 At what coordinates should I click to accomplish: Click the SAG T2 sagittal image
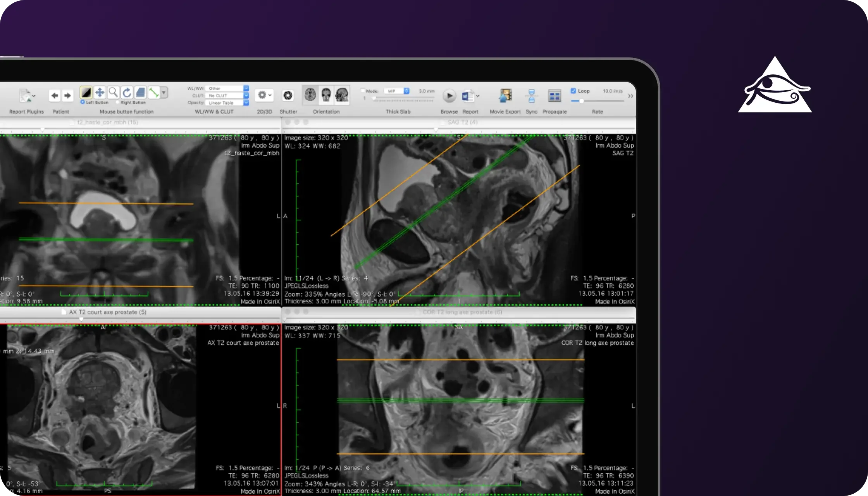(459, 219)
